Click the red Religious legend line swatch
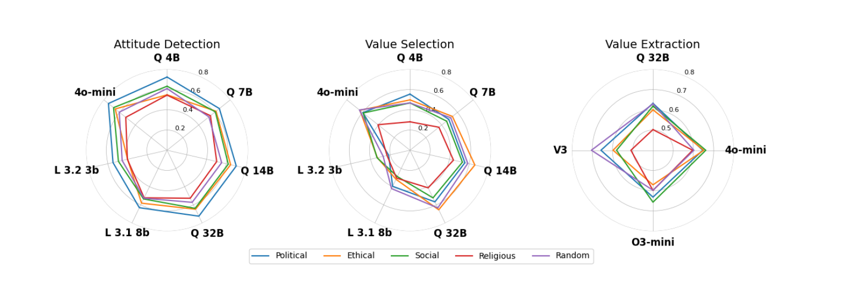Screen dimensions: 868x285 464,256
